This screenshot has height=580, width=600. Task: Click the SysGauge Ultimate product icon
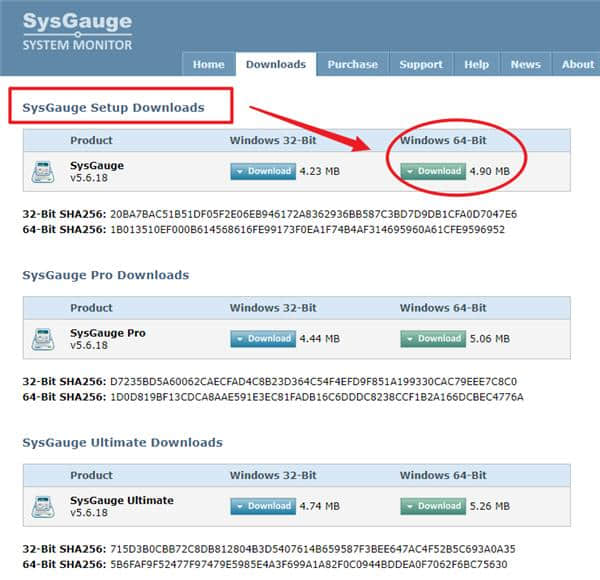[44, 506]
